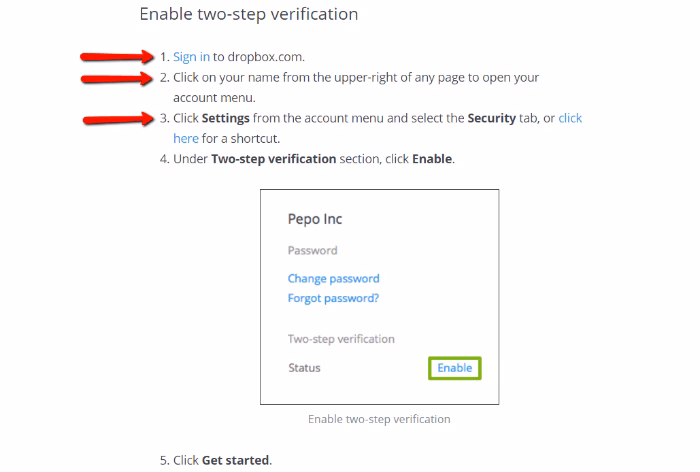Click the bold 'Get started' text in step 5
Viewport: 700px width, 472px height.
click(236, 460)
